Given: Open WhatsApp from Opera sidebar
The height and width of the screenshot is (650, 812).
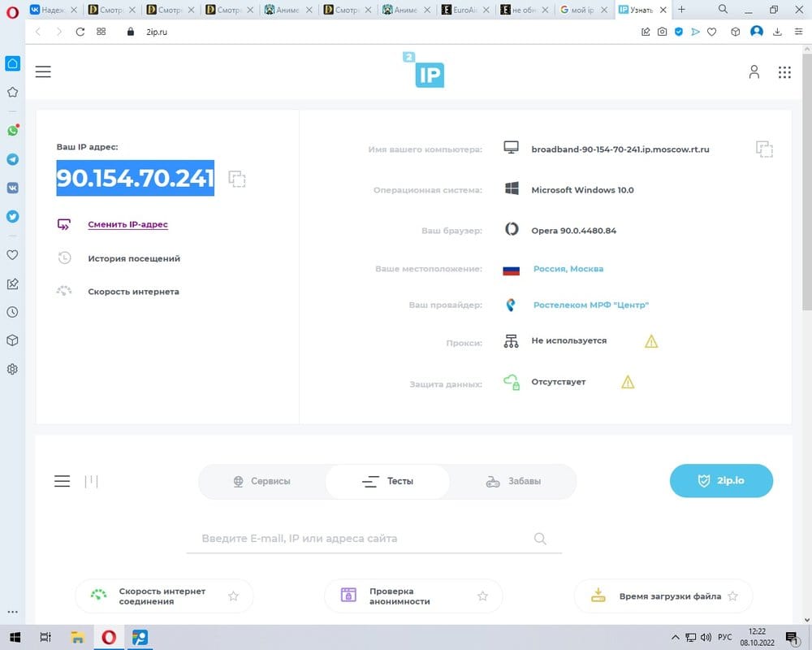Looking at the screenshot, I should 13,130.
